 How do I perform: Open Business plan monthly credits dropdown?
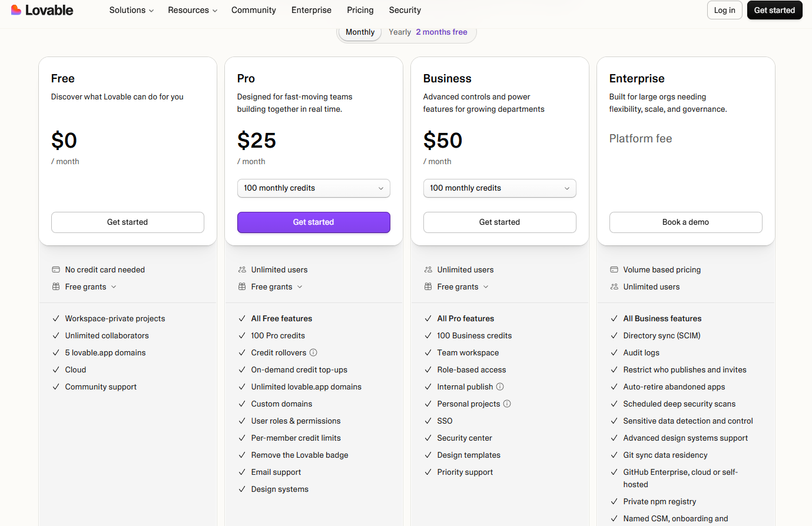[500, 188]
